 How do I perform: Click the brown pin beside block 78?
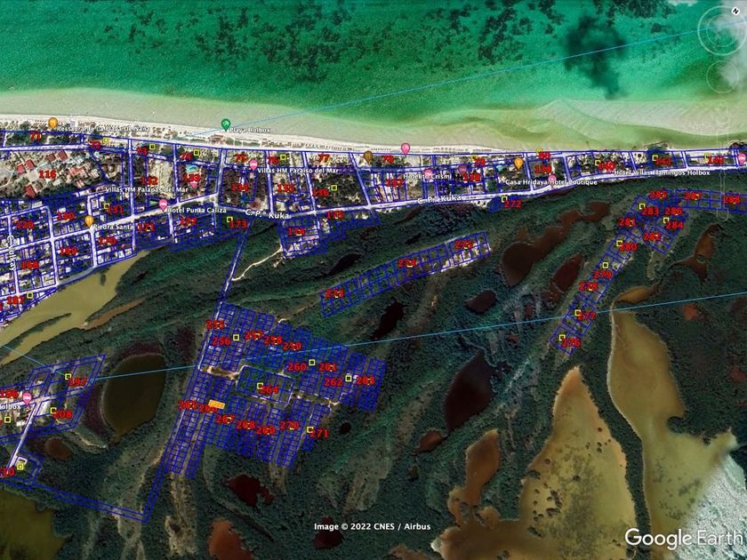coord(368,156)
